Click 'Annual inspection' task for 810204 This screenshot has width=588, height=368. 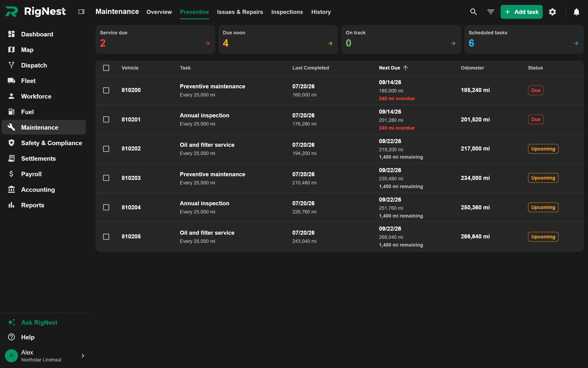point(204,203)
